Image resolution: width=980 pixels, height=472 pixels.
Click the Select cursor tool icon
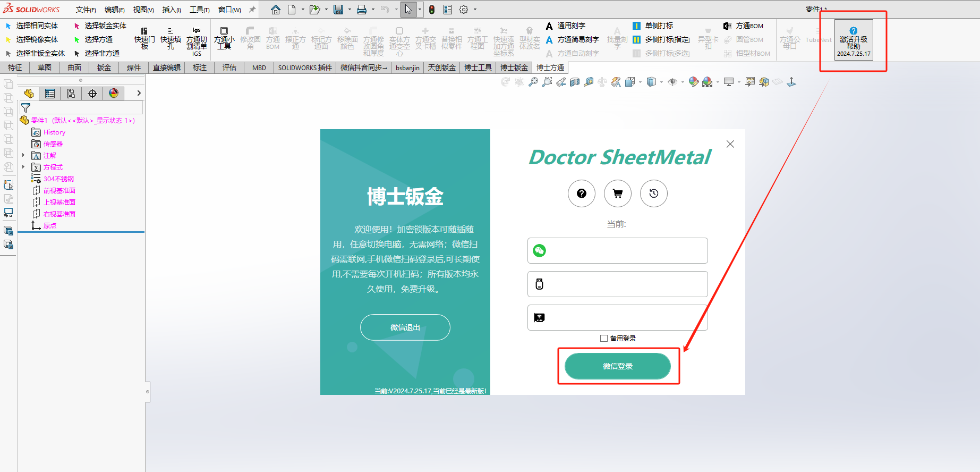(408, 10)
